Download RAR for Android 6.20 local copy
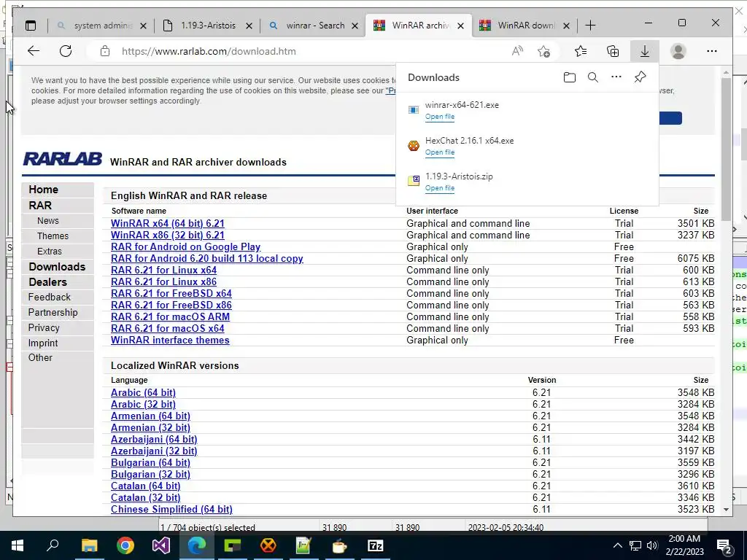Screen dimensions: 747x560 click(x=206, y=259)
